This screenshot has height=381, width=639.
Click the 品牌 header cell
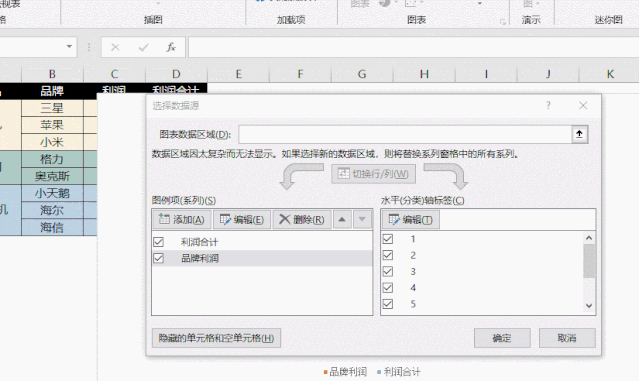52,91
